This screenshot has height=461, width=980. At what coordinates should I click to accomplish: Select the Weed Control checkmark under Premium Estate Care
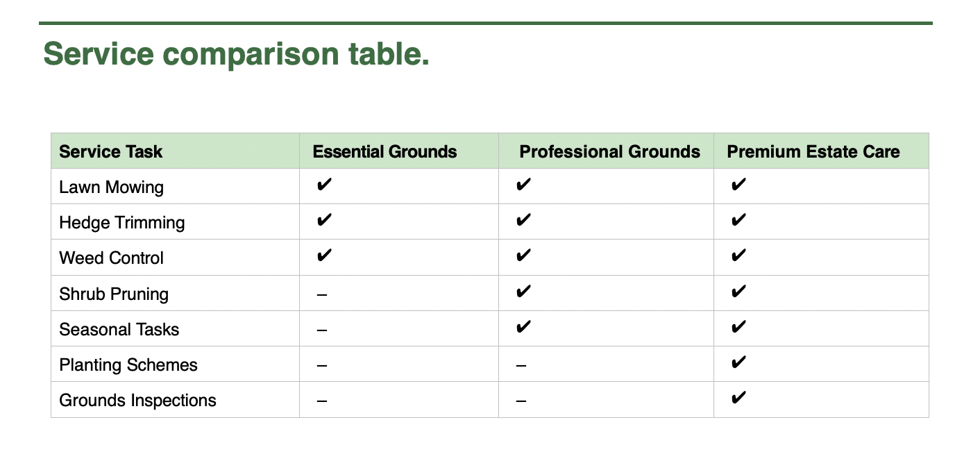pyautogui.click(x=739, y=256)
